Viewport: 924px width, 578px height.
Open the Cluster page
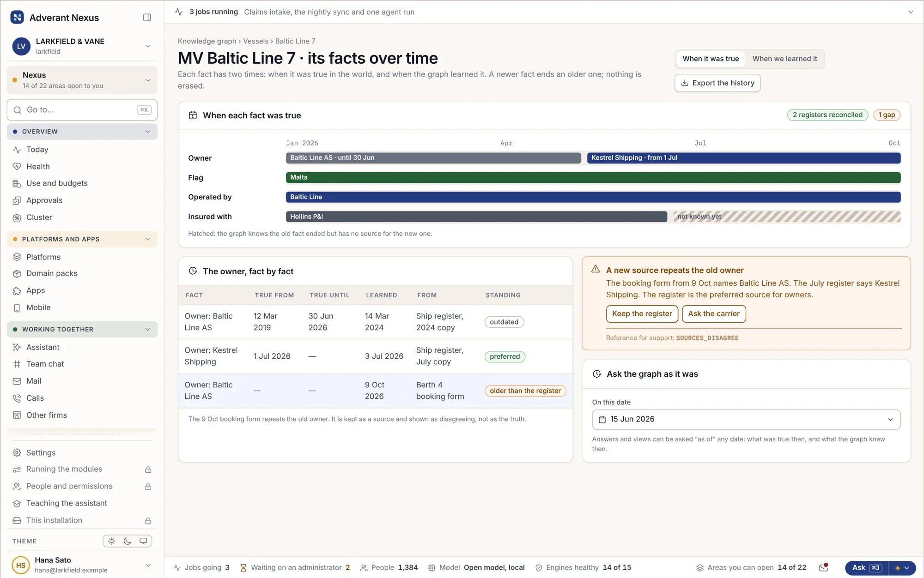(82, 217)
